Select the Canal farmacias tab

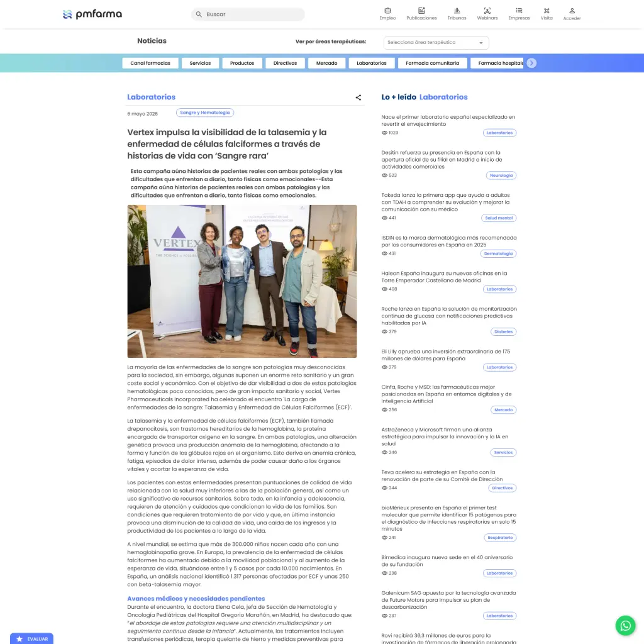[150, 63]
